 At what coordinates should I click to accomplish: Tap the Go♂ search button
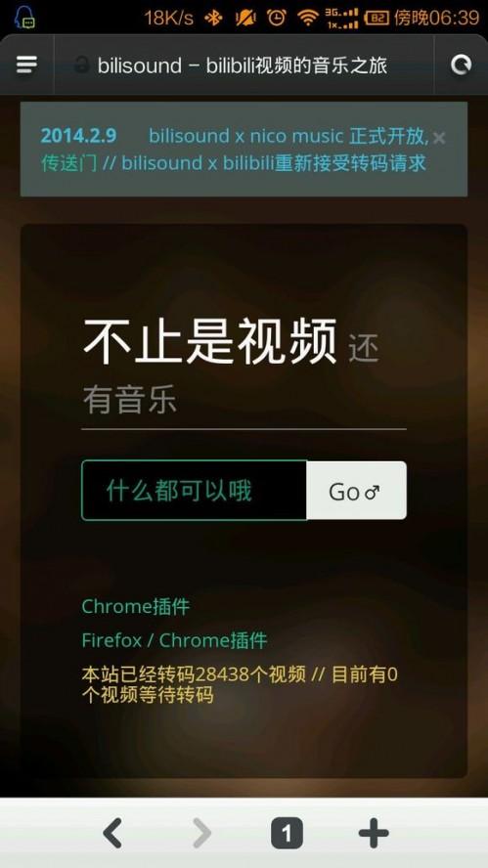point(356,491)
